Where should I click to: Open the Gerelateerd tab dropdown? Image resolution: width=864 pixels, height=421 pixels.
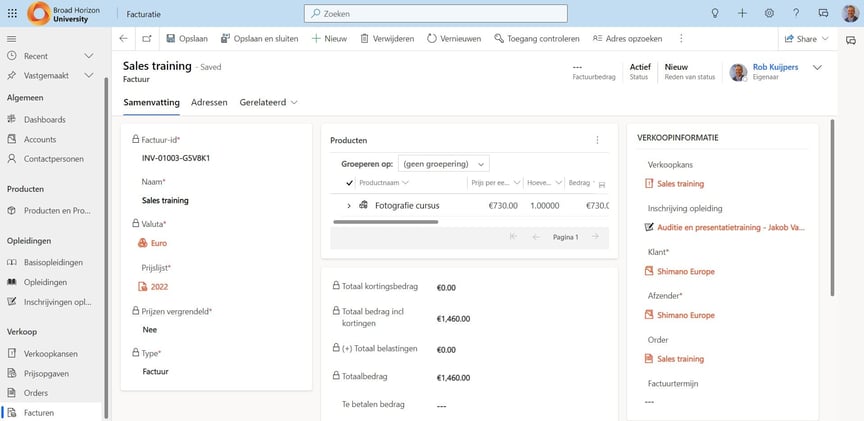point(268,102)
